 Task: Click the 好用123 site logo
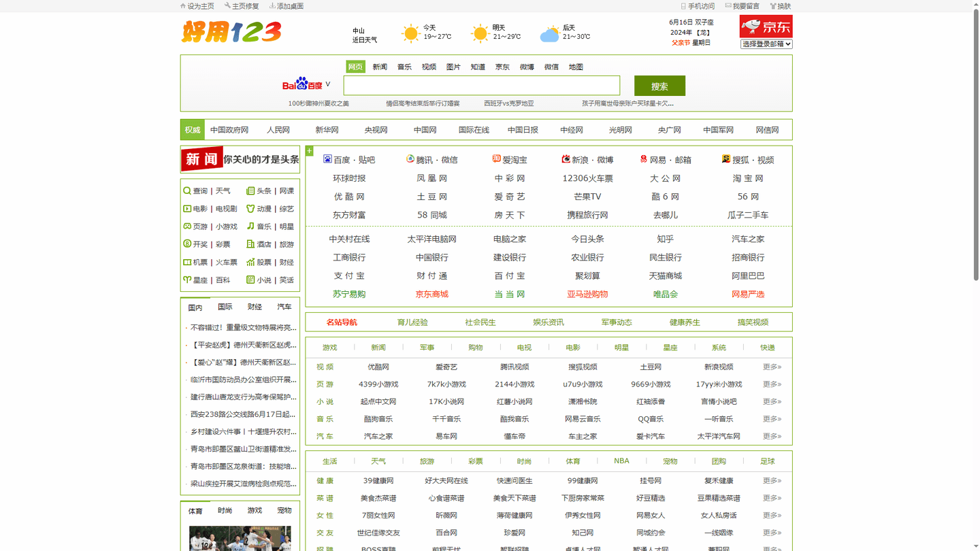(231, 31)
